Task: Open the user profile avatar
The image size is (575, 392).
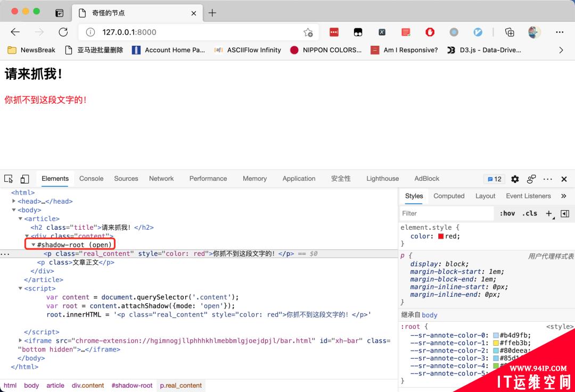Action: coord(535,32)
